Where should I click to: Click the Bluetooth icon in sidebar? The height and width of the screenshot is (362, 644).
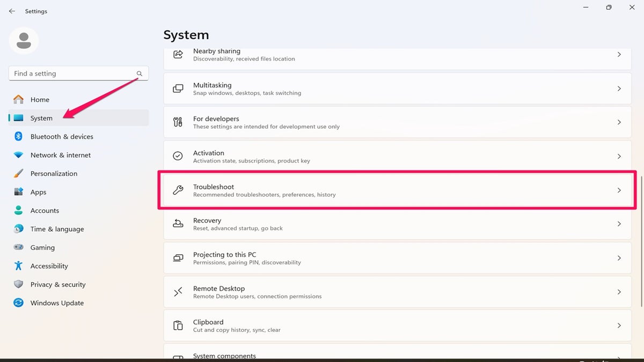pyautogui.click(x=19, y=136)
